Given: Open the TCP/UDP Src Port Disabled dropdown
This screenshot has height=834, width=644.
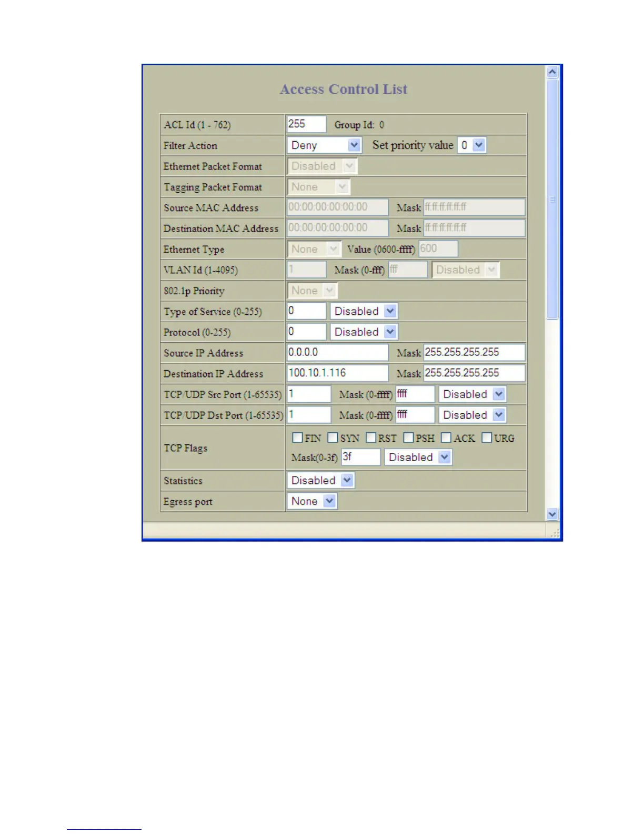Looking at the screenshot, I should click(472, 394).
